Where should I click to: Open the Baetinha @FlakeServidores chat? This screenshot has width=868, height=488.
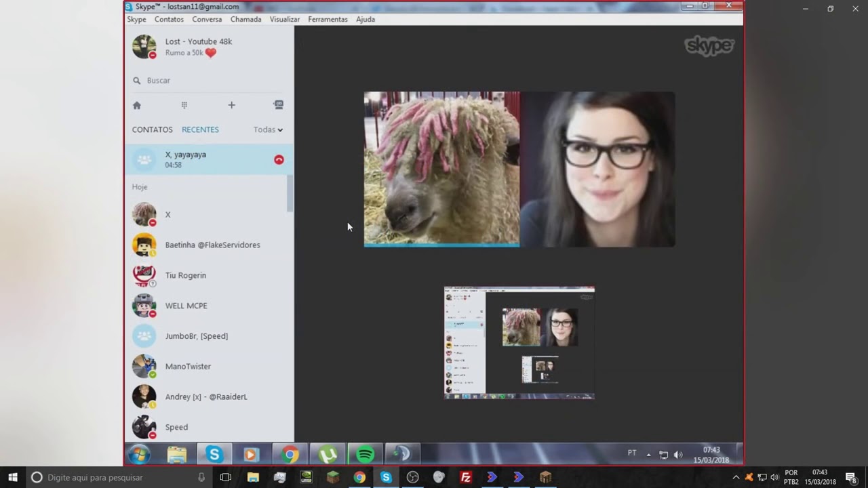pyautogui.click(x=206, y=245)
